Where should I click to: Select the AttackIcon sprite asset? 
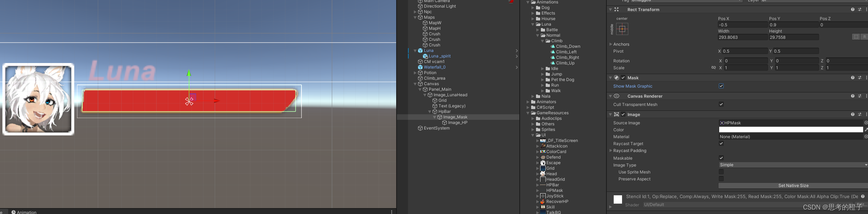(554, 146)
